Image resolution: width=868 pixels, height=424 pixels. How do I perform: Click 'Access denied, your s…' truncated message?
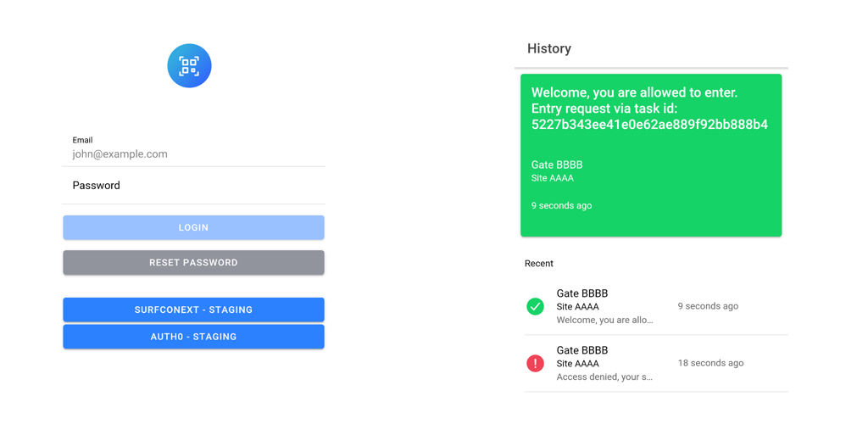coord(604,377)
